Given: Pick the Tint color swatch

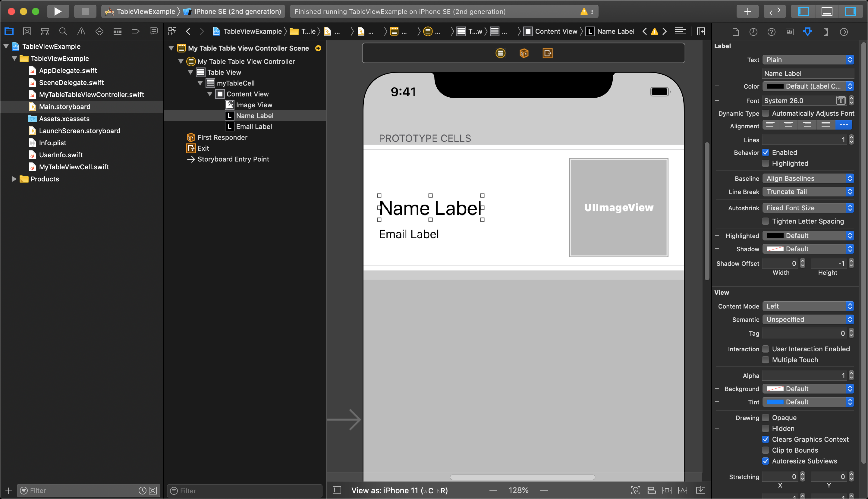Looking at the screenshot, I should tap(775, 402).
